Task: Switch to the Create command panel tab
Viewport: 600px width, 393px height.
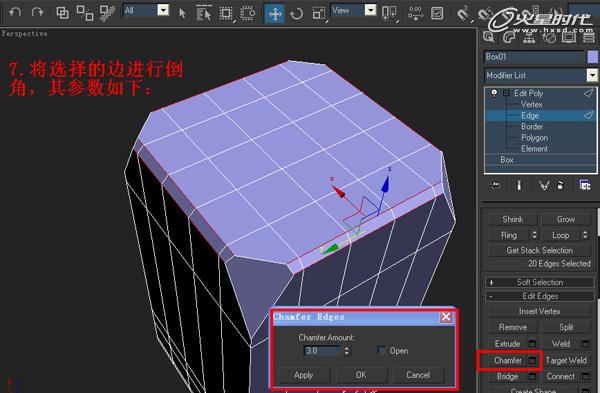Action: pyautogui.click(x=489, y=37)
